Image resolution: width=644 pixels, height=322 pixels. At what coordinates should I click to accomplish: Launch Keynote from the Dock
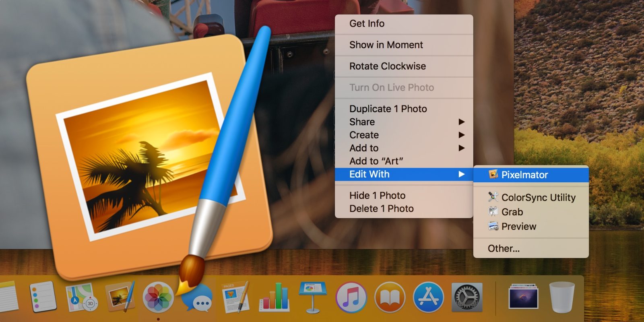[x=313, y=297]
